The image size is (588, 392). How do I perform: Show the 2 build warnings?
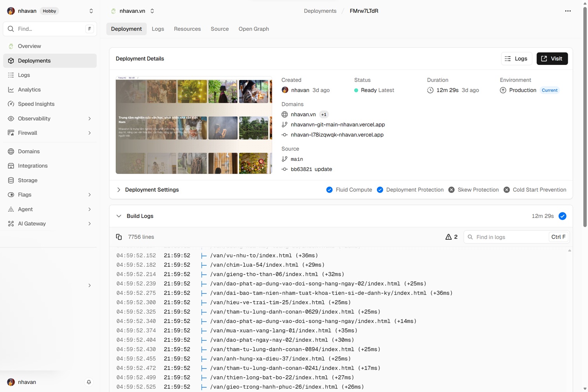pyautogui.click(x=451, y=237)
